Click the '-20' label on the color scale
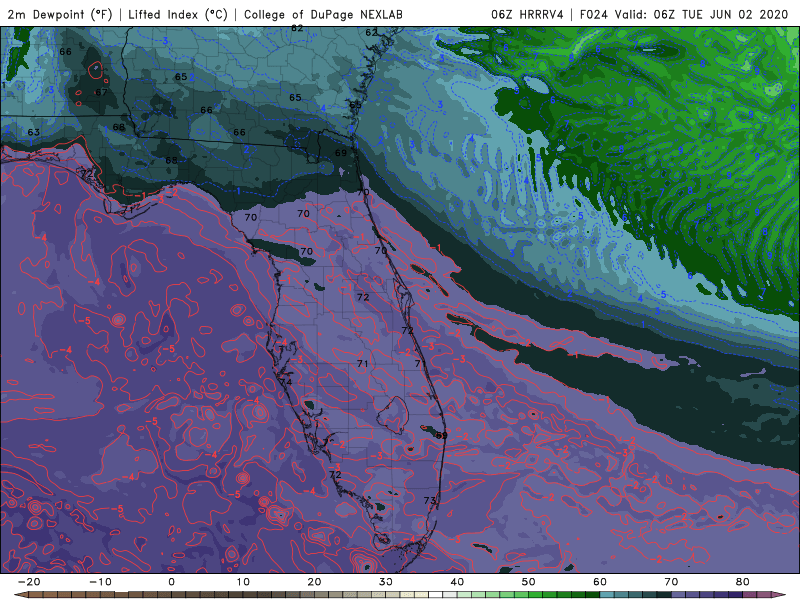 29,582
